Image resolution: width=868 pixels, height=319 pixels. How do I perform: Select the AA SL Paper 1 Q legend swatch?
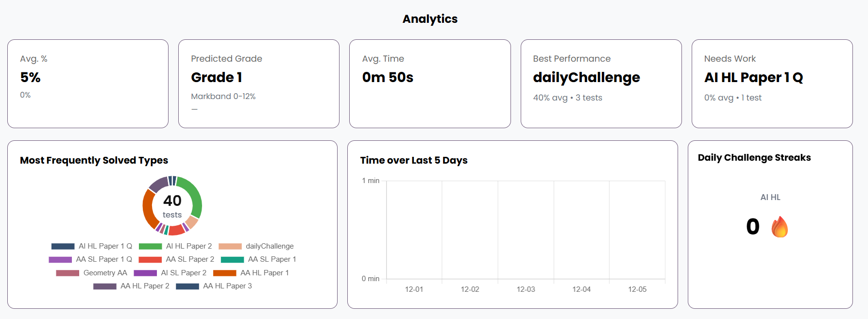(x=60, y=259)
